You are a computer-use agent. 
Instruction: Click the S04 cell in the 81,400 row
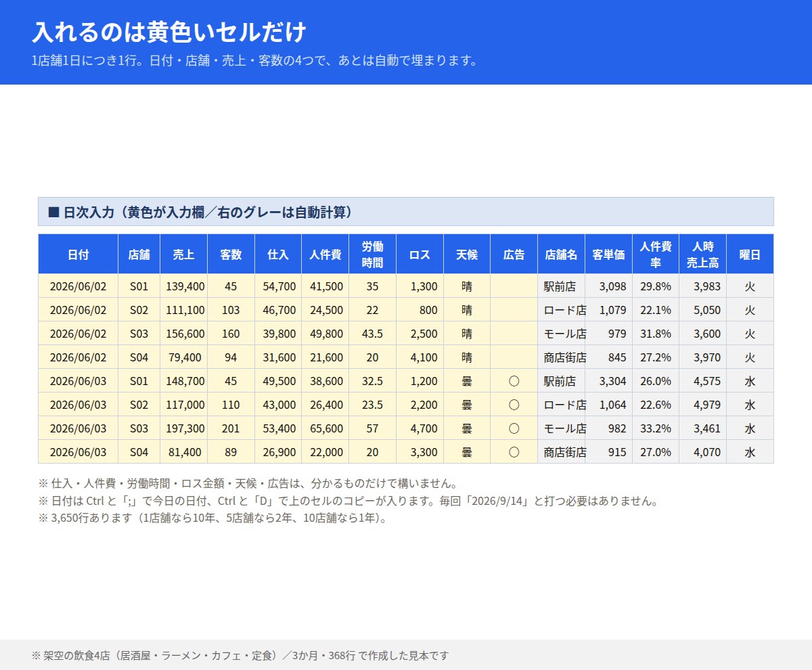pos(139,452)
